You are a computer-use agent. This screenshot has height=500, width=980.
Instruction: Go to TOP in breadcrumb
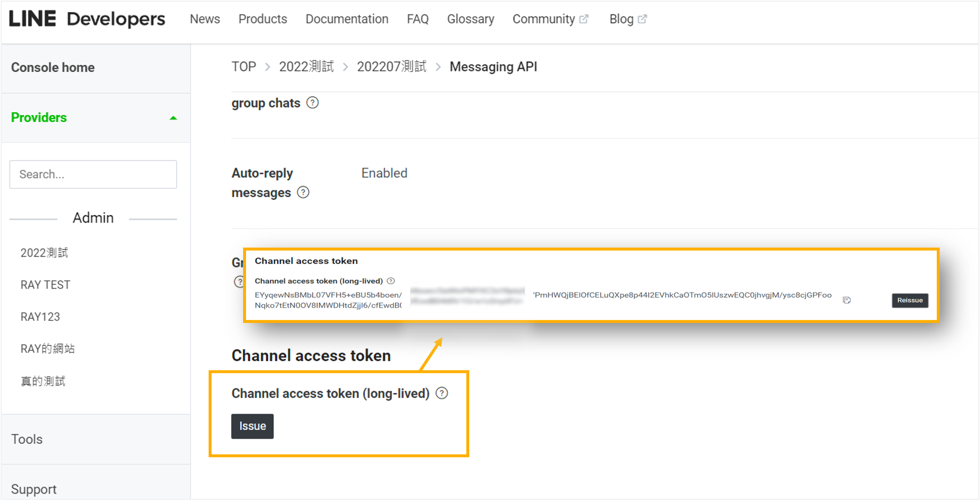pyautogui.click(x=244, y=67)
